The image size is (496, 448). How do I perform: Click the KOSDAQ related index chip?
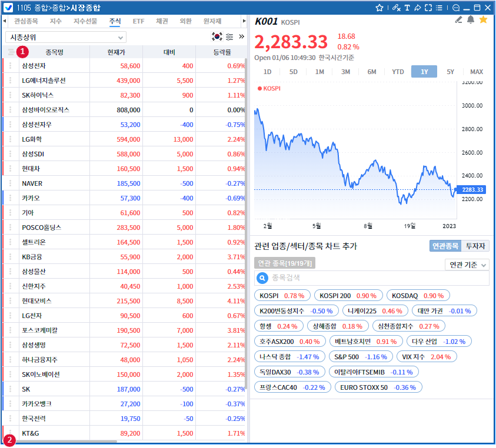pos(418,295)
